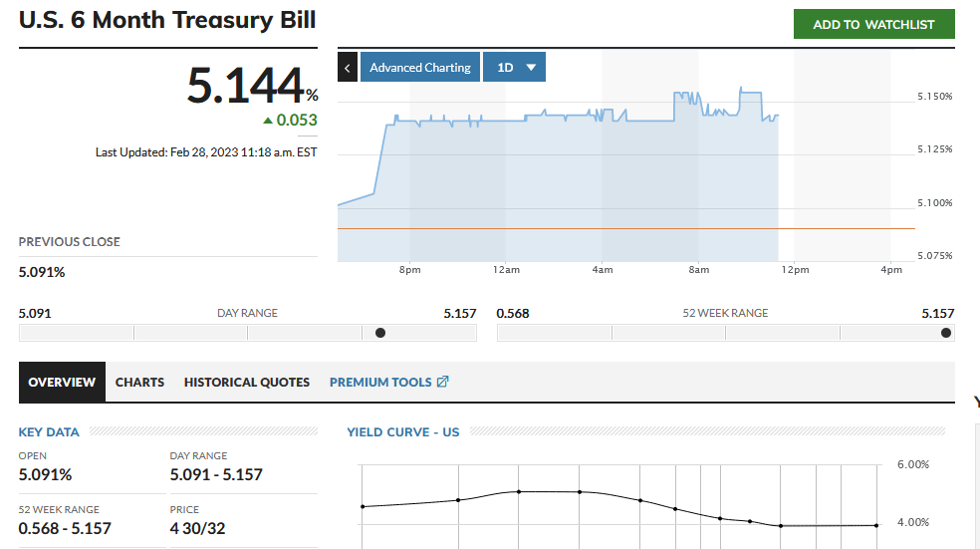Click the 52 week range value 0.568 - 5.157
980x549 pixels.
(65, 528)
